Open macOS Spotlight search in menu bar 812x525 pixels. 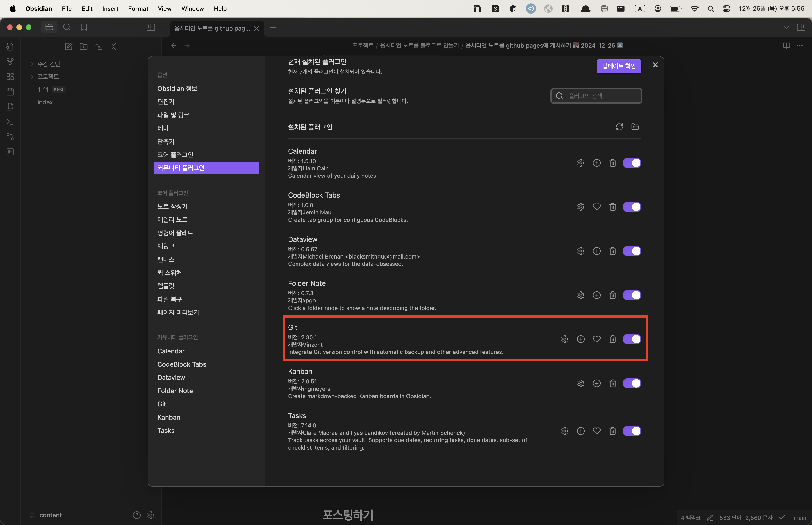(x=710, y=9)
